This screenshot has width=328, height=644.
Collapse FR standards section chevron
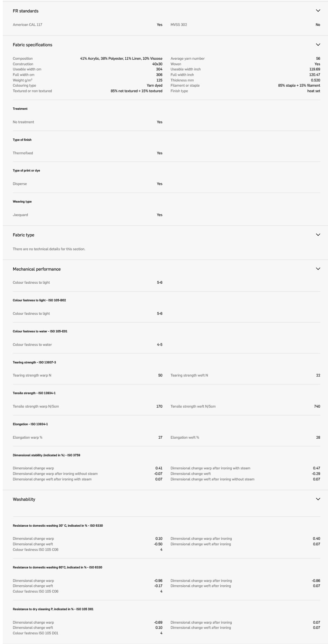tap(318, 11)
